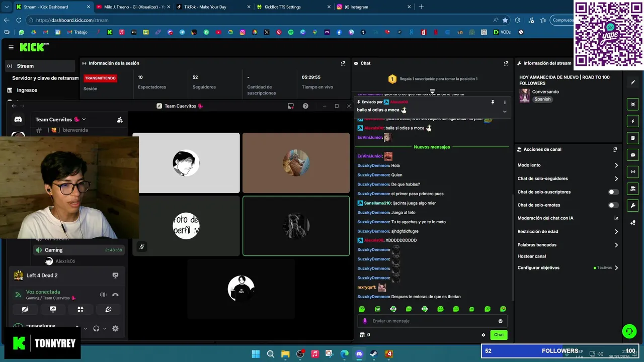Open VODs bookmark in bookmarks bar

click(x=502, y=32)
